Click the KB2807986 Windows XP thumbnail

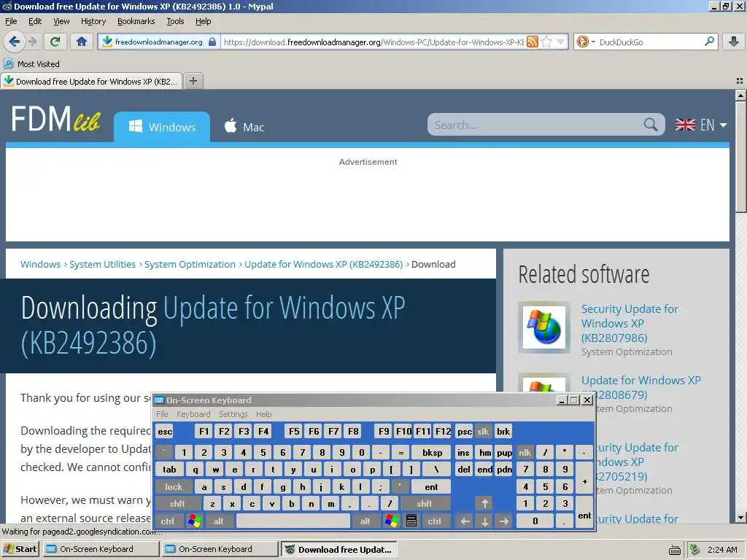pos(544,327)
